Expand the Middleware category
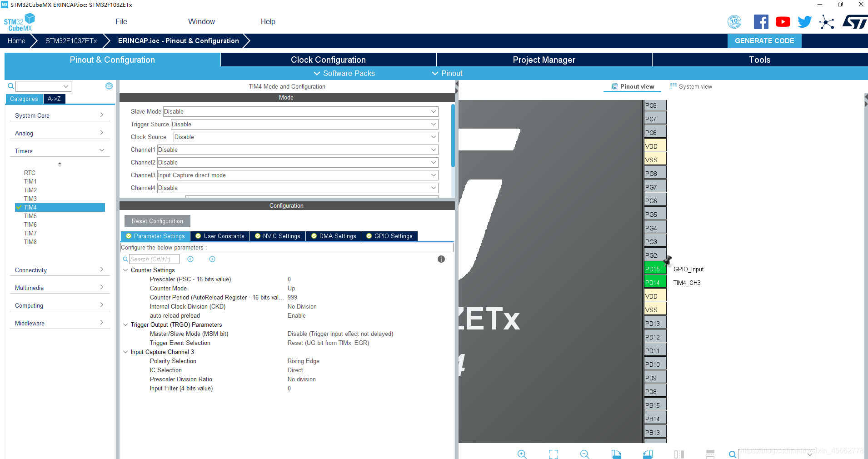This screenshot has height=459, width=868. point(60,323)
